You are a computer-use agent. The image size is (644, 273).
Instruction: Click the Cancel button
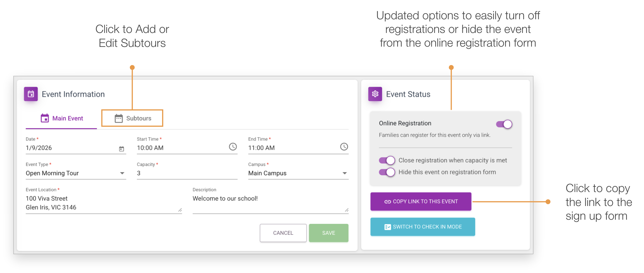coord(283,233)
